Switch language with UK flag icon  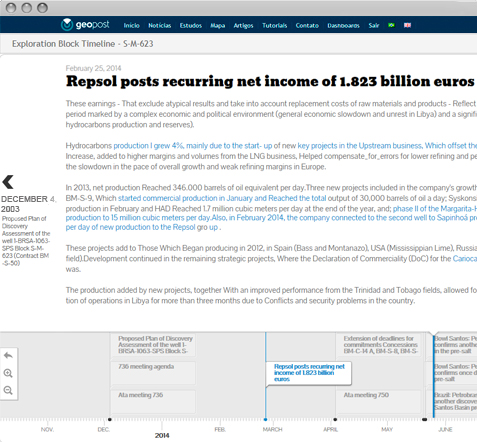[x=407, y=25]
